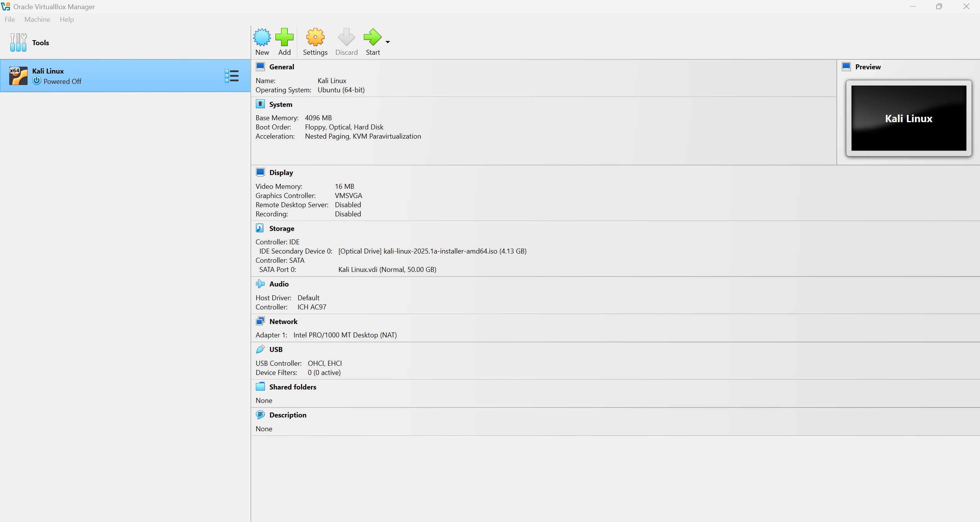Screen dimensions: 980x522
Task: Click the VirtualBox logo in title bar
Action: tap(5, 7)
